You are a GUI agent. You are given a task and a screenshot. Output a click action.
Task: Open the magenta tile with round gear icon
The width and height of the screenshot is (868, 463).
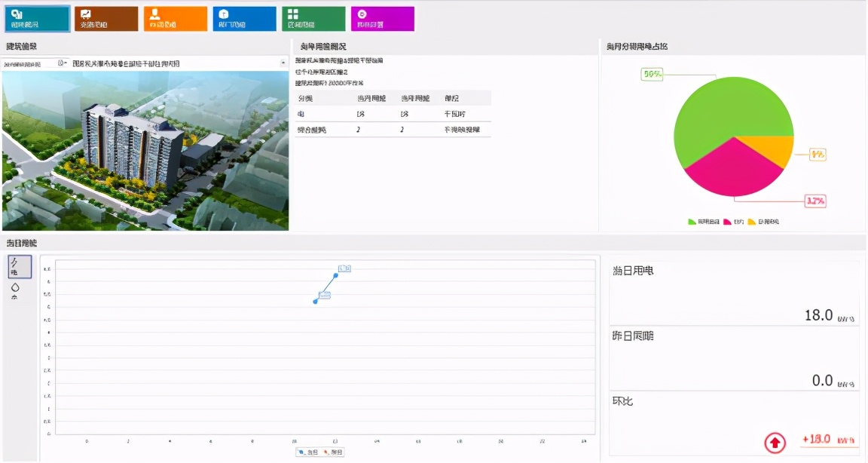pyautogui.click(x=383, y=19)
